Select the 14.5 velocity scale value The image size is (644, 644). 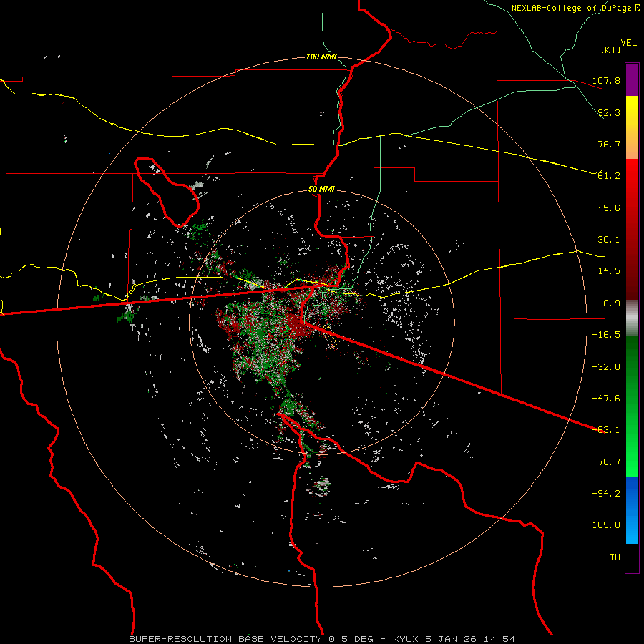coord(609,271)
